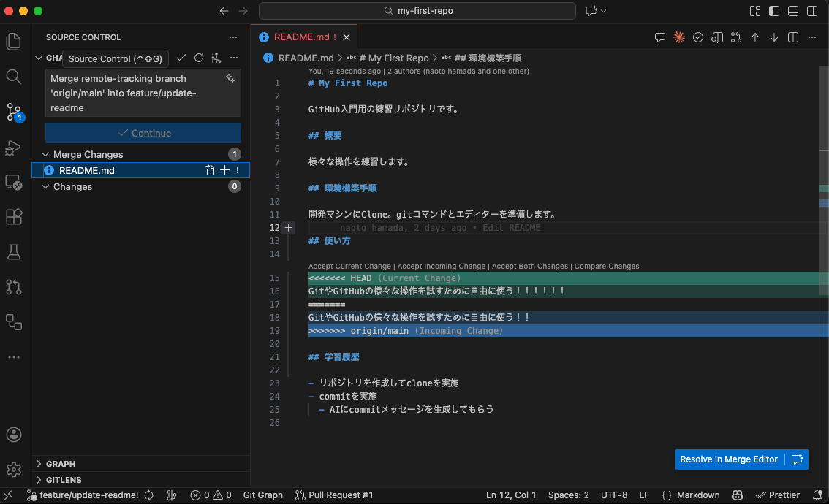Select the Source Control icon with the badge

click(13, 111)
